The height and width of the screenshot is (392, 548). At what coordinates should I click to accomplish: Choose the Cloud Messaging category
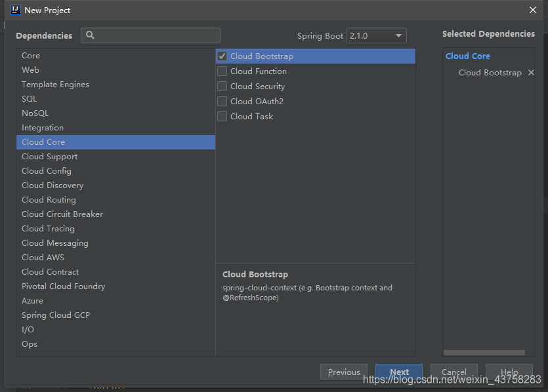tap(116, 243)
